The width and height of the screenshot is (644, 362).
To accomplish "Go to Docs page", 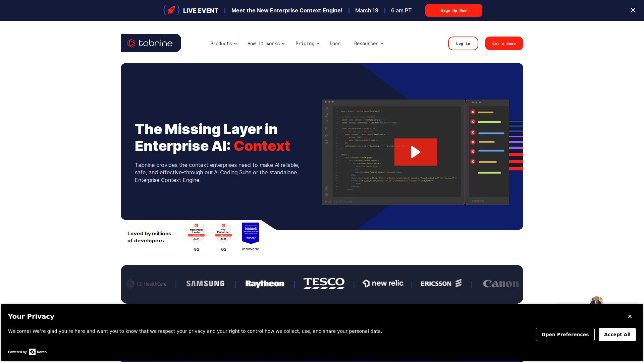I will click(335, 44).
